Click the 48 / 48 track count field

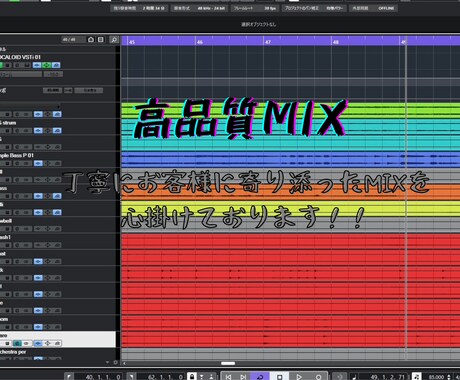[x=73, y=40]
